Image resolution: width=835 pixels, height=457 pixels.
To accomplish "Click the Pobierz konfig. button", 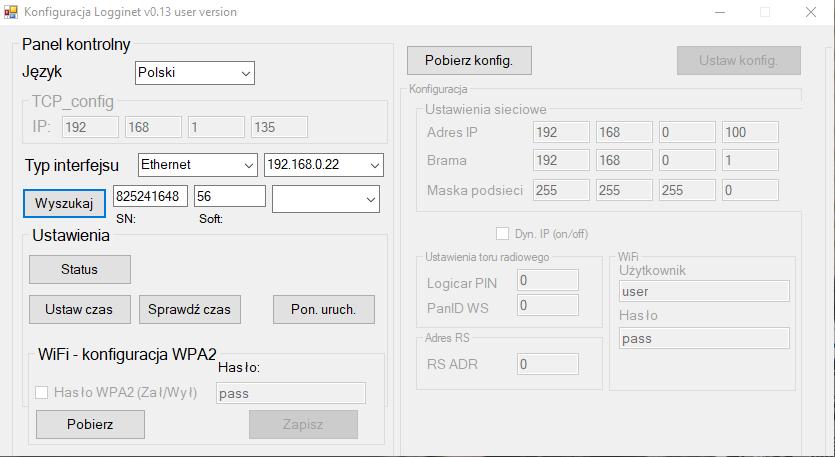I will (469, 61).
